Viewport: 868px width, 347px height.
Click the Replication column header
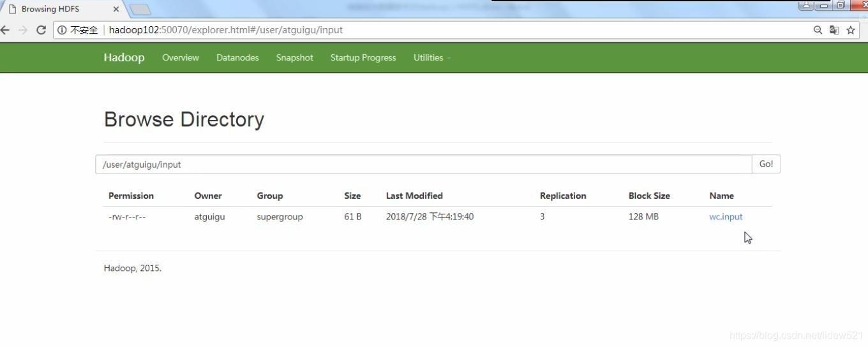click(x=563, y=196)
